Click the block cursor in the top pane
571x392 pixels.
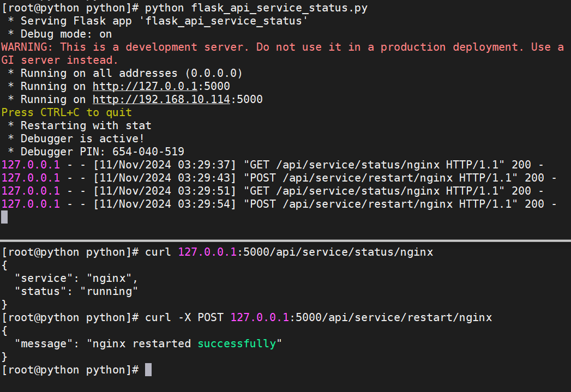tap(4, 217)
